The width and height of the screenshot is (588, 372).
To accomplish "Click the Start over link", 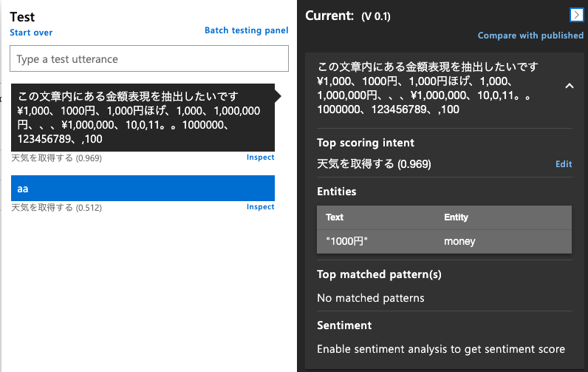I will click(31, 33).
